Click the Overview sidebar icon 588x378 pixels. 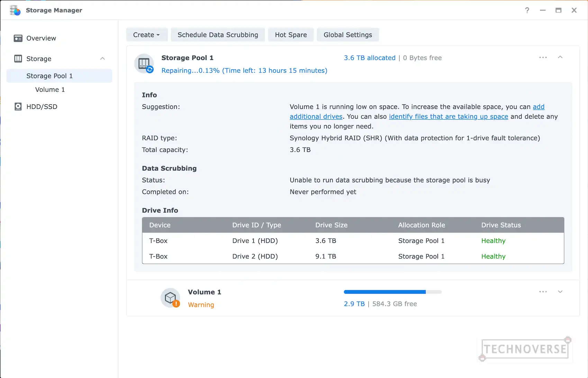click(18, 38)
